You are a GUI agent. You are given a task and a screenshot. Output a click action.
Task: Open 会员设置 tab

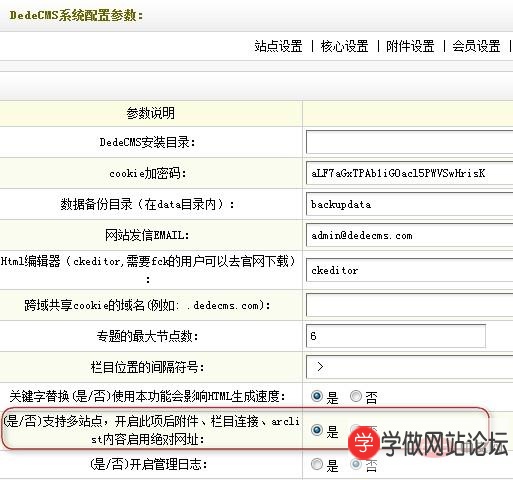(x=476, y=46)
